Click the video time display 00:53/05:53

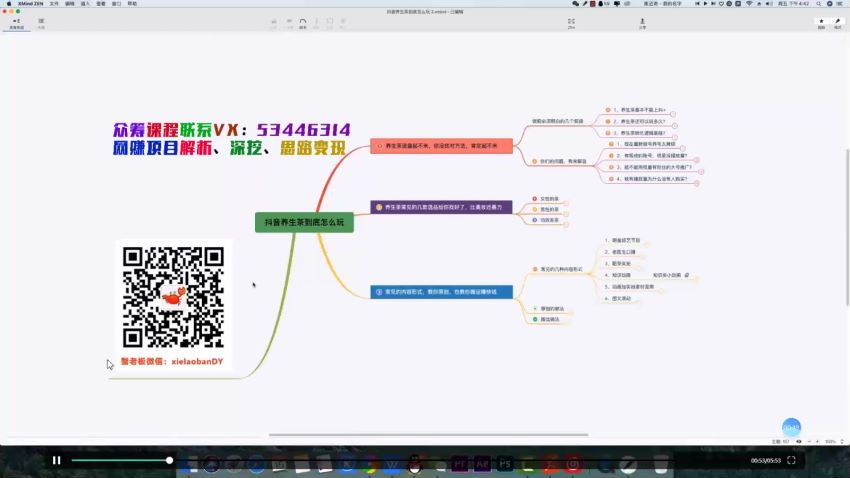(765, 461)
